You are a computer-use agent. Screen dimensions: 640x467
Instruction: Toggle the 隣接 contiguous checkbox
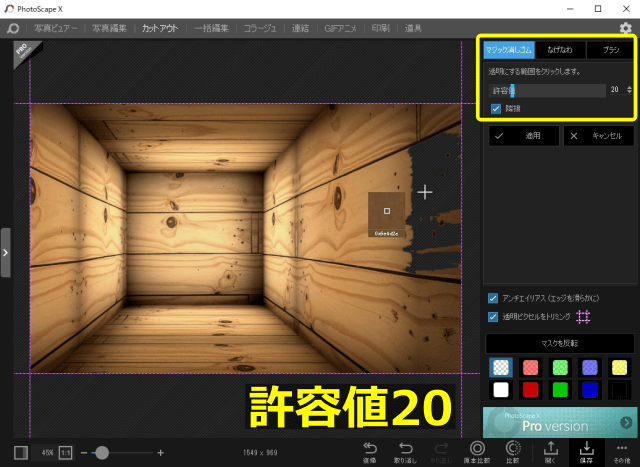(496, 109)
